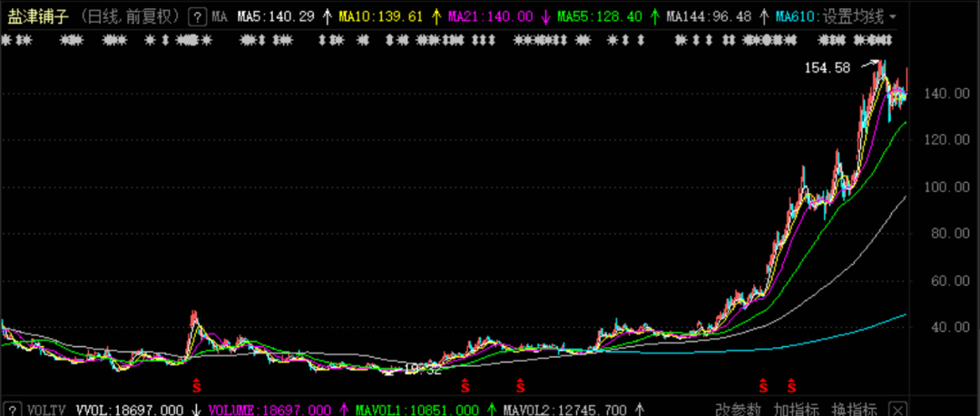Open the '?' help icon beside VOLTV

tap(12, 410)
